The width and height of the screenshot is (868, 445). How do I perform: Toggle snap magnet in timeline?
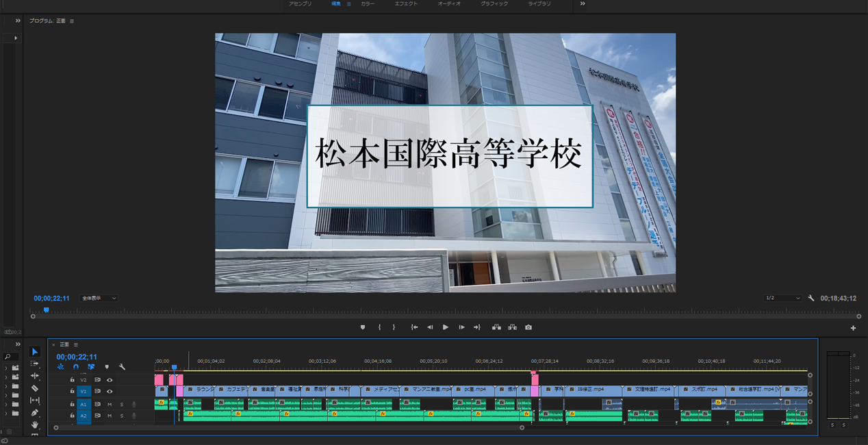[x=76, y=367]
